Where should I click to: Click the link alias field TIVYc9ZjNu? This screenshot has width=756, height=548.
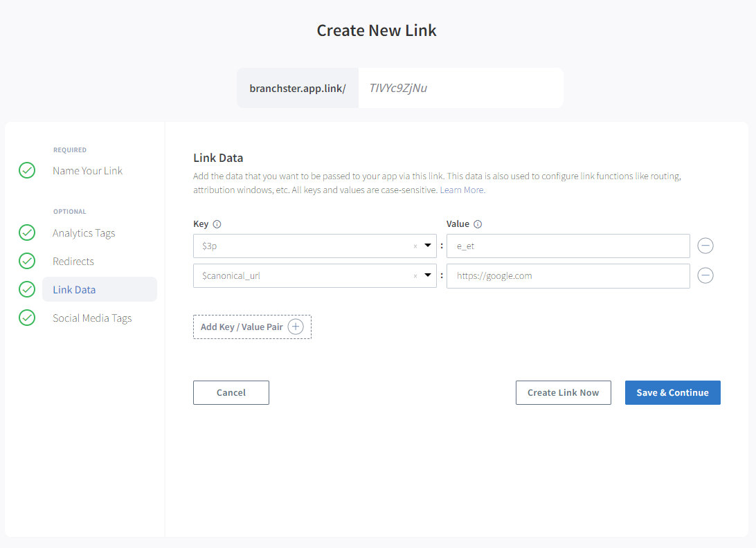pyautogui.click(x=461, y=88)
